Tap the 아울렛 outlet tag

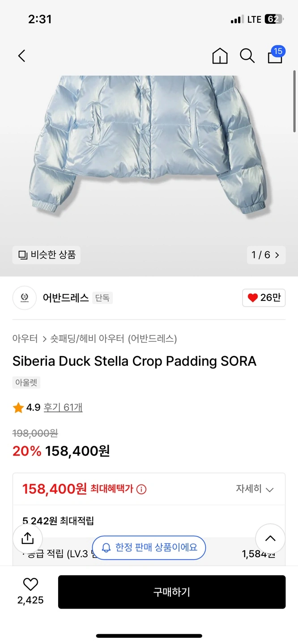[x=26, y=383]
